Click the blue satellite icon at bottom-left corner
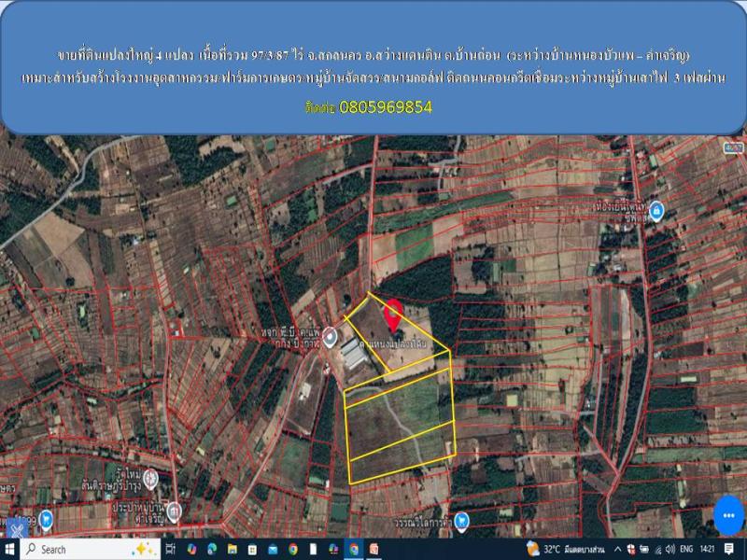Viewport: 747px width, 560px height. click(17, 529)
